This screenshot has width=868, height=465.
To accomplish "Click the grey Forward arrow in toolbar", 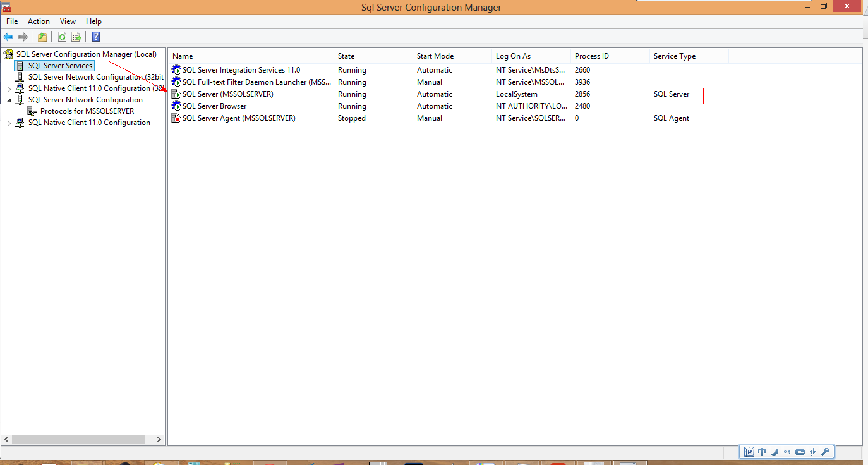I will 23,37.
